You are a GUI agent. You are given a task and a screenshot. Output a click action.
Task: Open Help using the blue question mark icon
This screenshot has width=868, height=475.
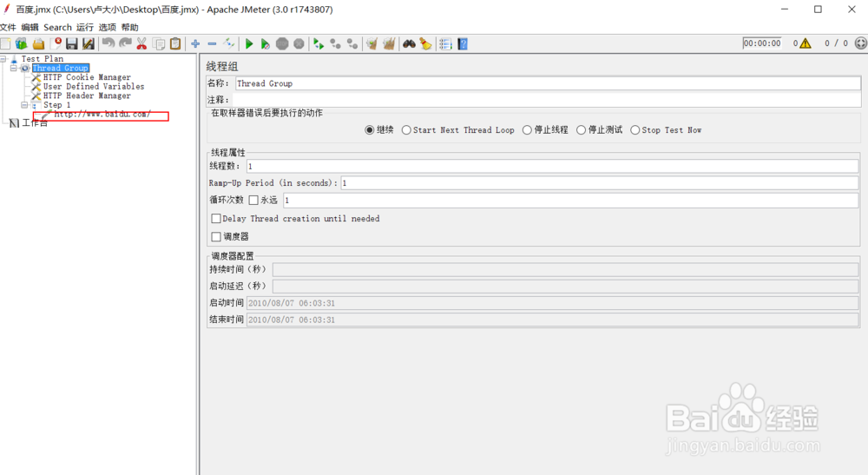(x=463, y=43)
